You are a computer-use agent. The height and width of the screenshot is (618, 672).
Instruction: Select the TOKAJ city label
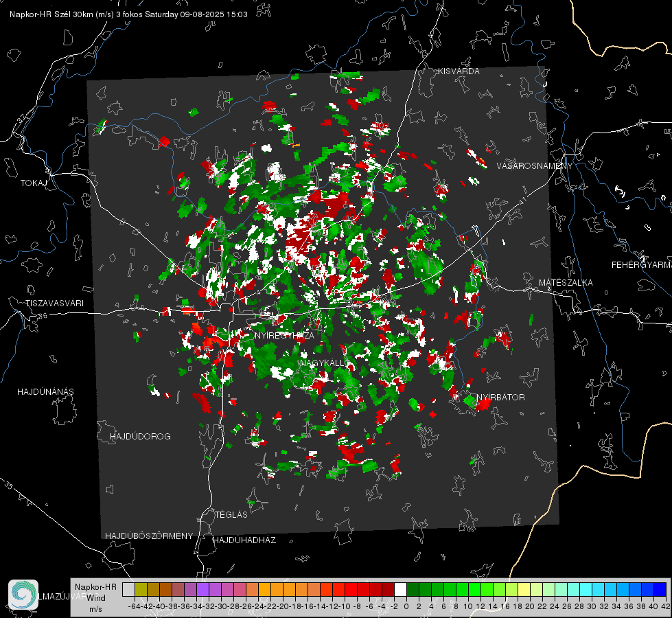[x=34, y=183]
